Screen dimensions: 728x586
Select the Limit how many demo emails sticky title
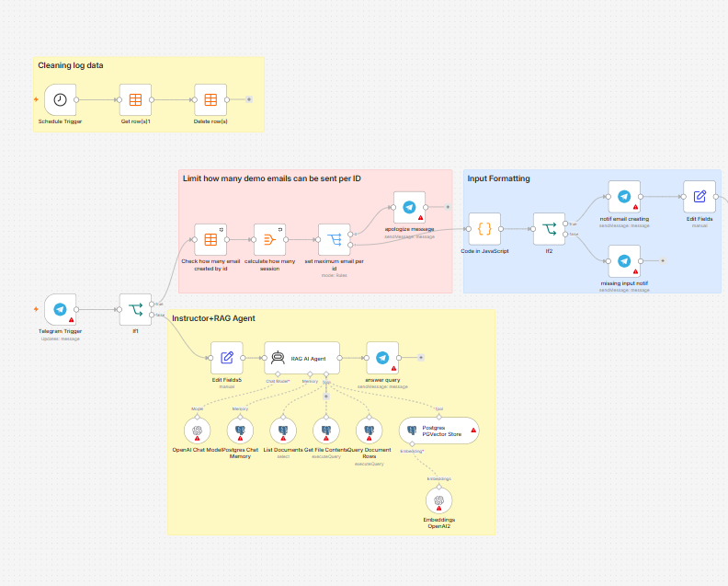point(271,178)
